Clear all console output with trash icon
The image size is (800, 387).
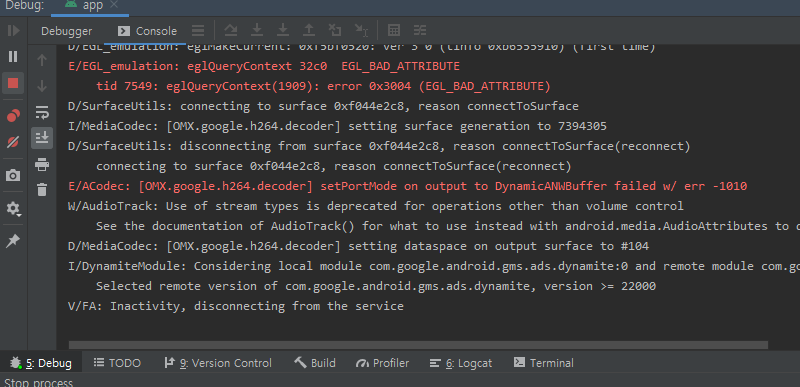(x=42, y=190)
